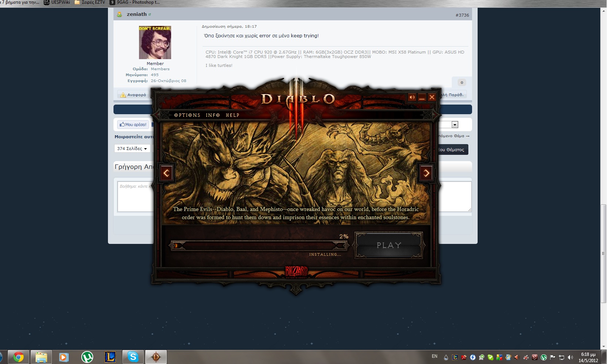Open uTorrent from the taskbar

[x=87, y=357]
